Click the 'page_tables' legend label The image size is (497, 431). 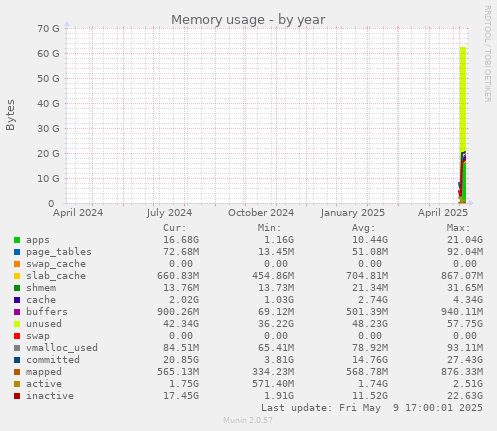click(59, 252)
